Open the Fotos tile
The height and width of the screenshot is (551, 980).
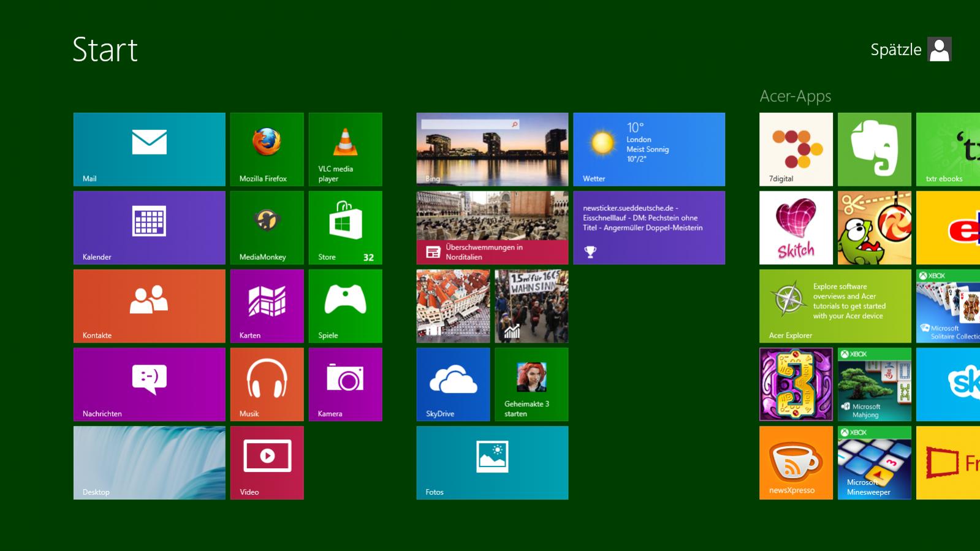pyautogui.click(x=492, y=463)
